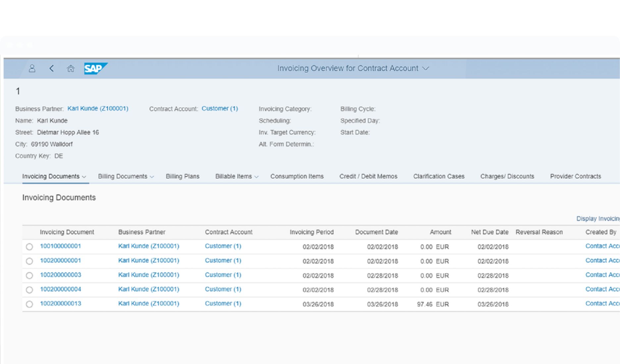The height and width of the screenshot is (364, 620).
Task: Open business partner Karl Kunde (Z100001)
Action: point(98,108)
